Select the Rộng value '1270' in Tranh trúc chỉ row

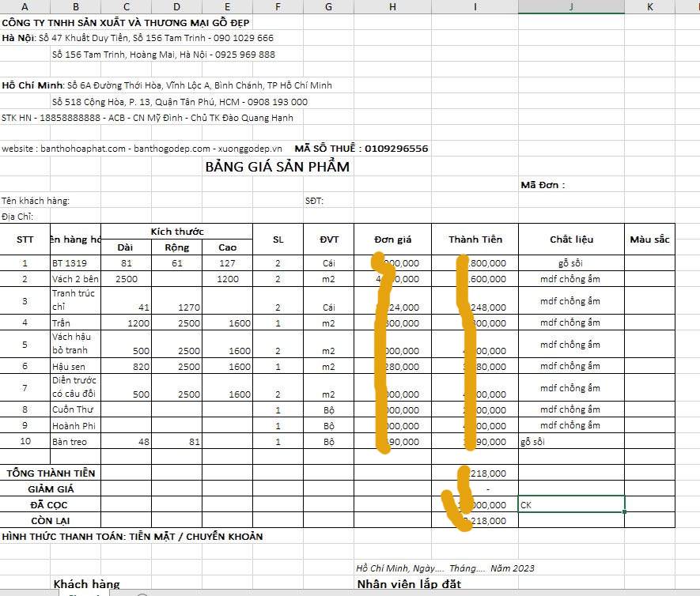177,300
